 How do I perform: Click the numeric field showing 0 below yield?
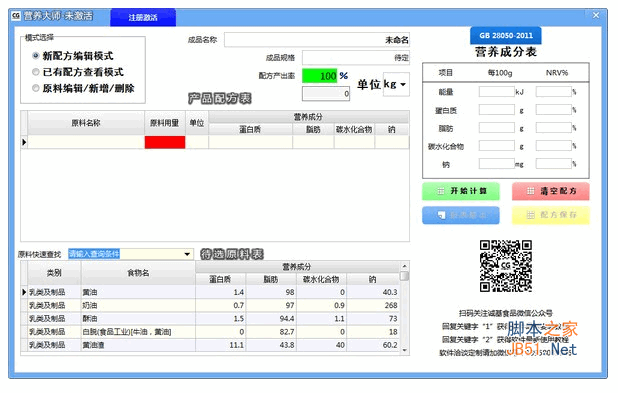pos(326,93)
